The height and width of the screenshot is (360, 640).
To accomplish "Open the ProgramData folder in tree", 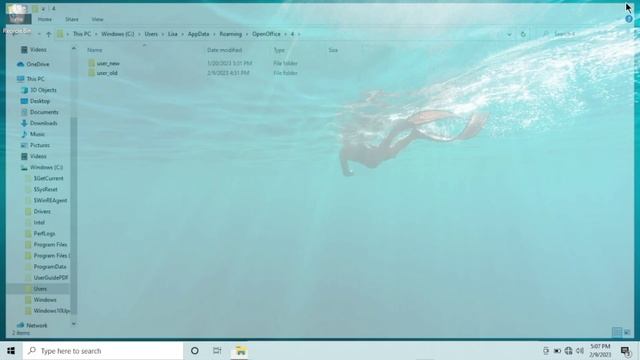I will coord(49,267).
